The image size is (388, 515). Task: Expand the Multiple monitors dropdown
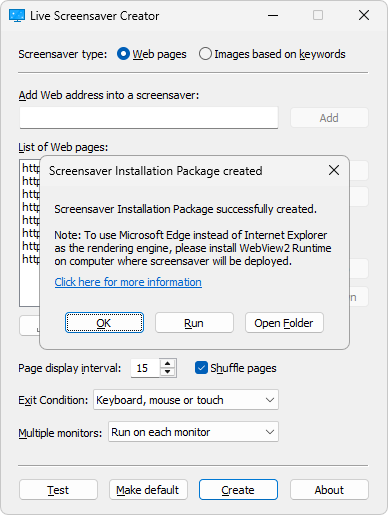(x=193, y=432)
